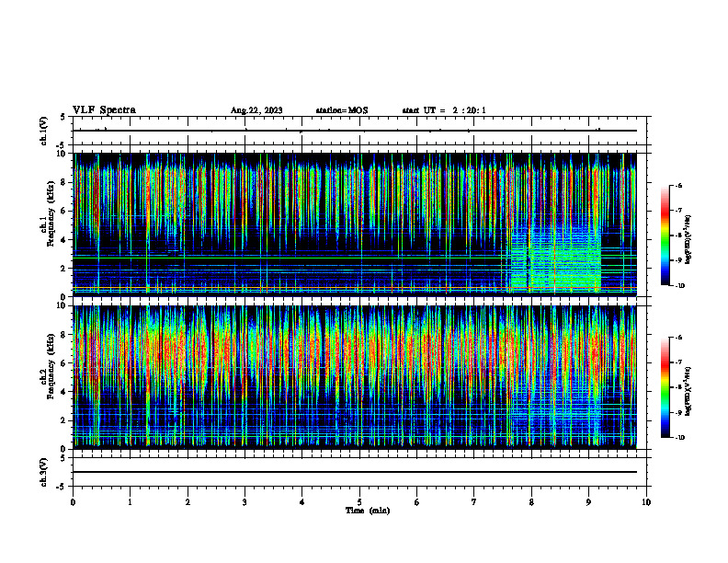Screen dimensions: 728x563
Task: Click the "Time (min)" axis label
Action: pos(368,511)
